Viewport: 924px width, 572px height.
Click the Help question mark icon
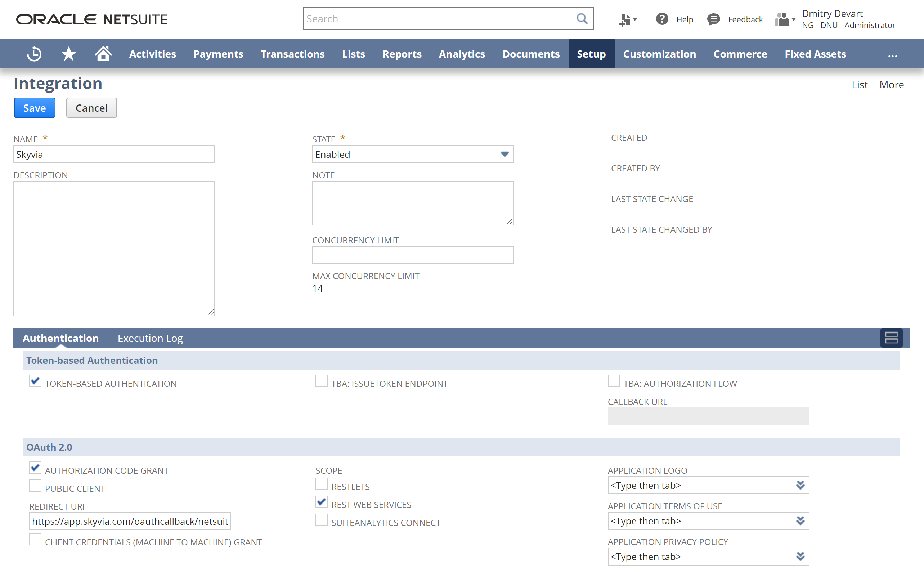(x=662, y=19)
